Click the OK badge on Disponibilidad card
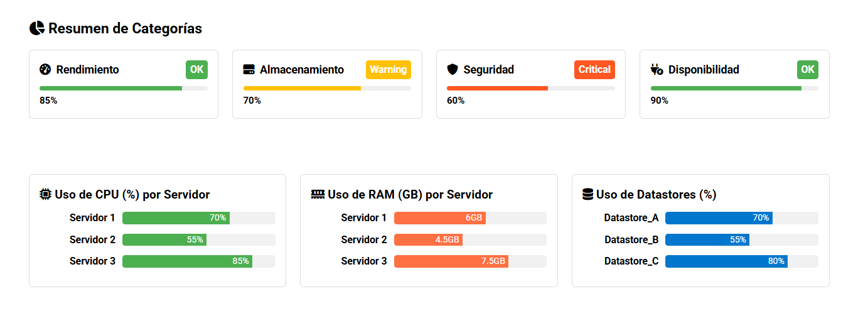 [x=808, y=70]
